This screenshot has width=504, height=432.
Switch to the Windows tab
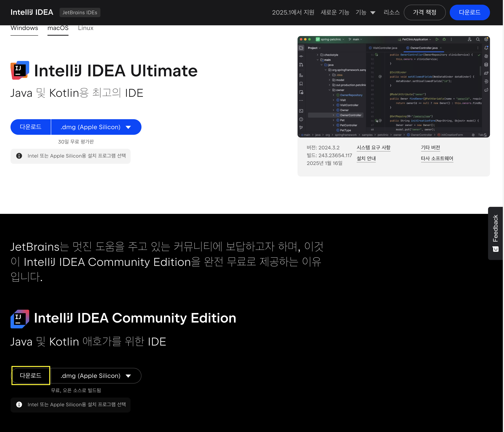coord(24,28)
